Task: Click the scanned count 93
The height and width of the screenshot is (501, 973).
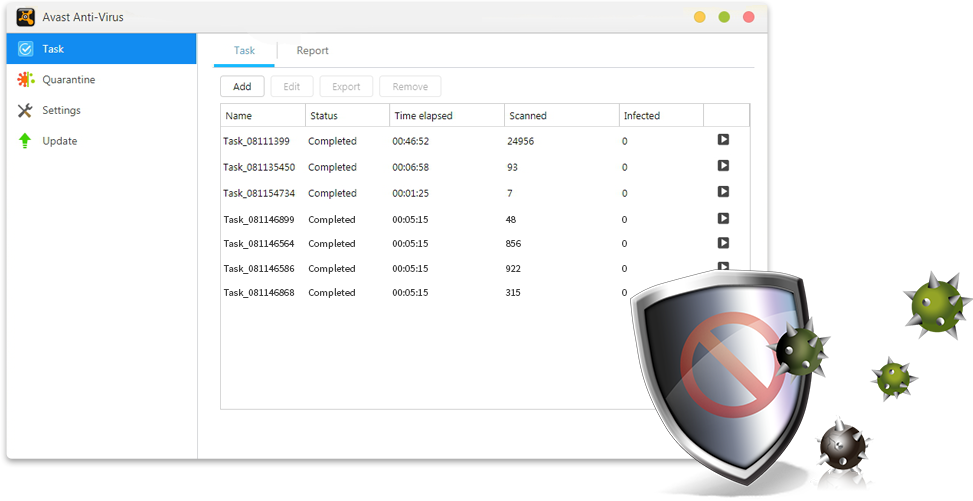Action: pos(513,168)
